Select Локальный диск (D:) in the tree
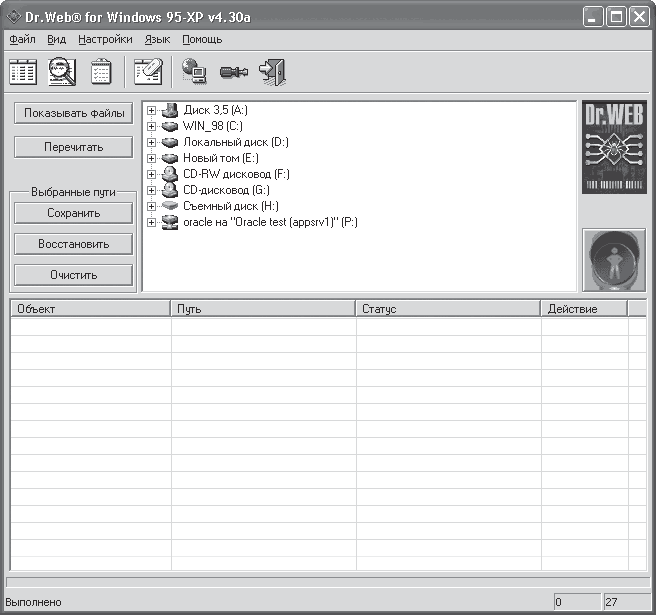 point(235,142)
